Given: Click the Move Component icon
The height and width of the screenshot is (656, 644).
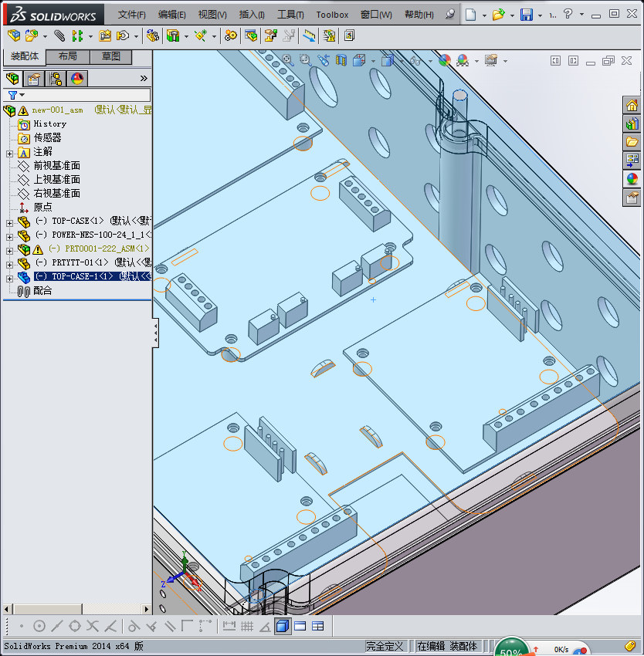Looking at the screenshot, I should [123, 36].
